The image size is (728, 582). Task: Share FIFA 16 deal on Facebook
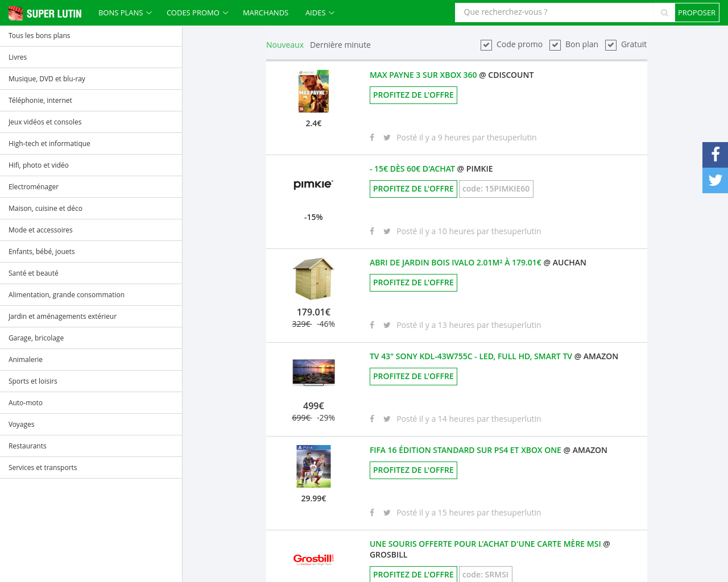[372, 513]
